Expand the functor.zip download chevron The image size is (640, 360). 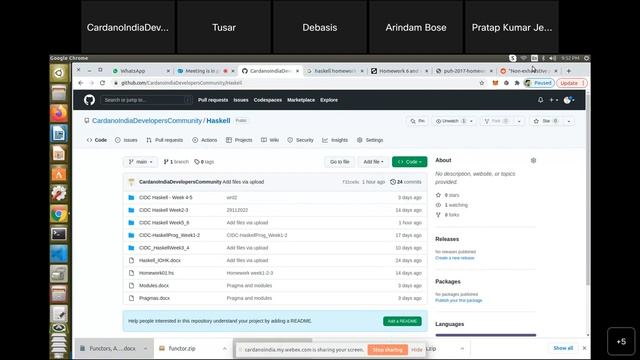point(224,349)
